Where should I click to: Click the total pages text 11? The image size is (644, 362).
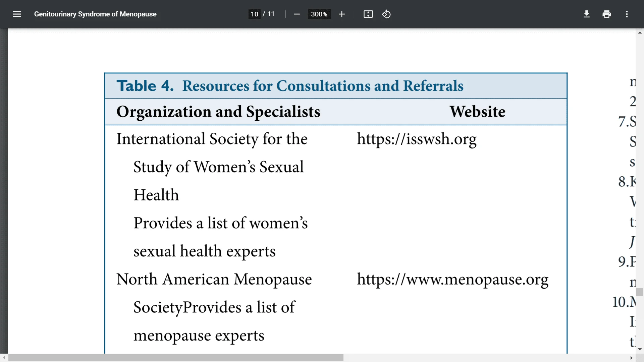271,14
